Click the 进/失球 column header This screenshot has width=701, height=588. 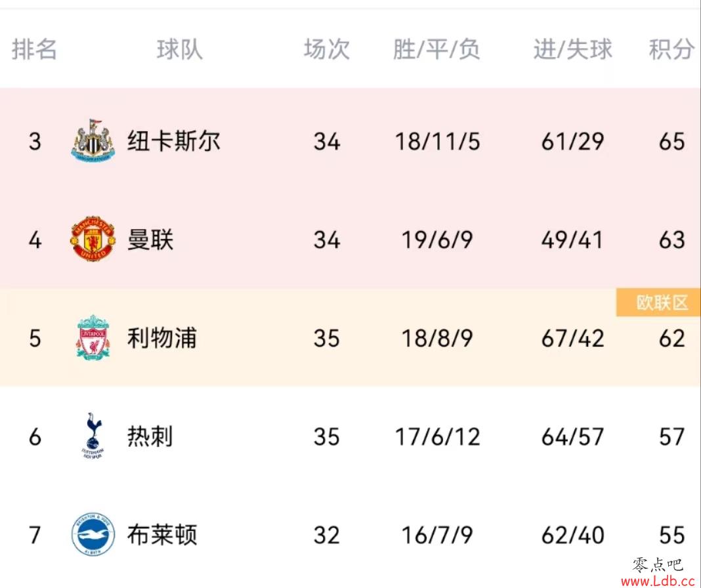point(573,49)
